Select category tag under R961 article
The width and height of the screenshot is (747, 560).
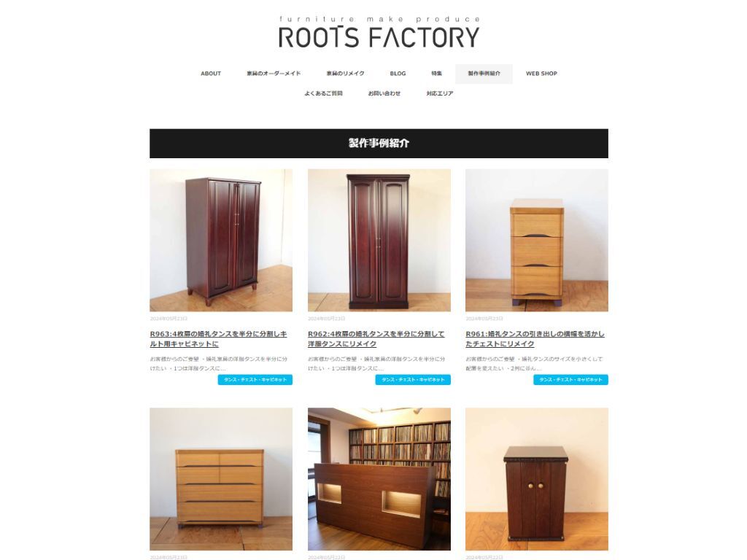click(570, 379)
